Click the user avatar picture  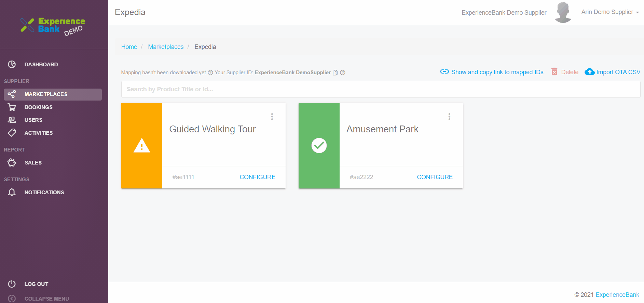(x=563, y=12)
